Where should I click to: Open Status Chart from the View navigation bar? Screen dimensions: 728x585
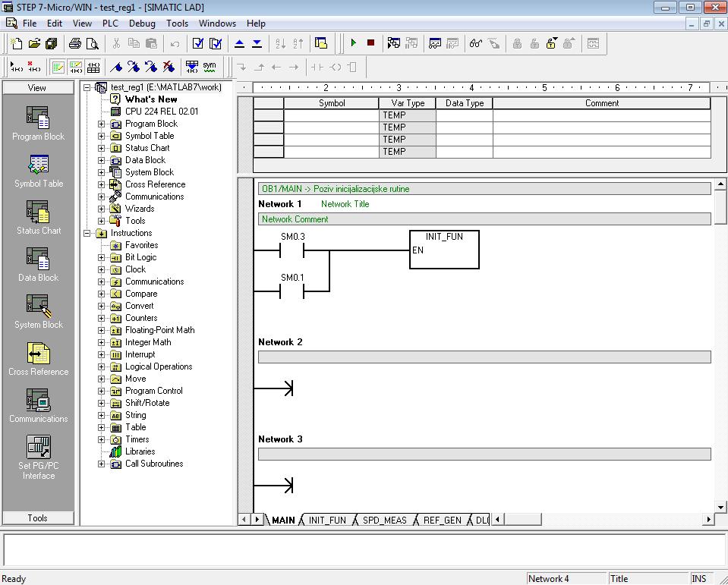click(x=38, y=218)
